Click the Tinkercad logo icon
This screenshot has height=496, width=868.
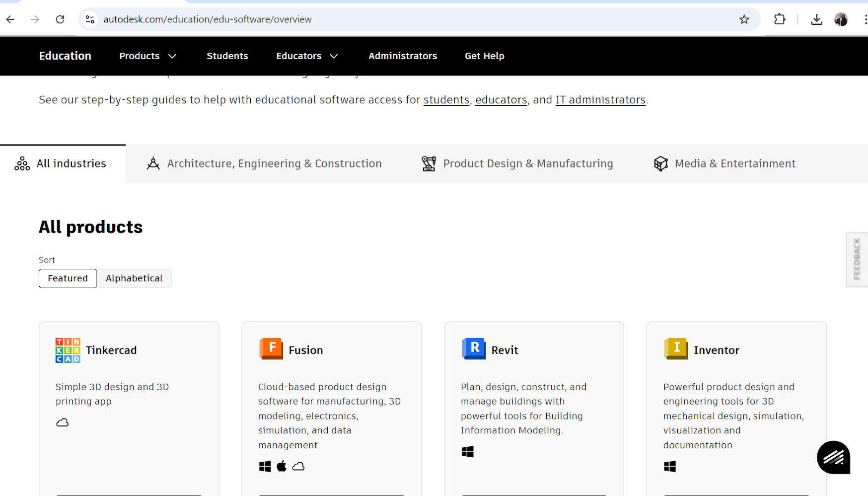(68, 350)
